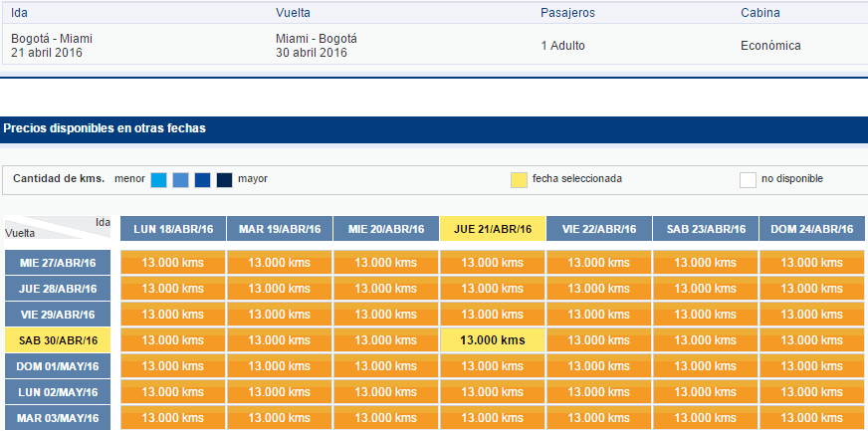The image size is (868, 431).
Task: Click the lightest blue 'menor' kms swatch
Action: tap(159, 180)
